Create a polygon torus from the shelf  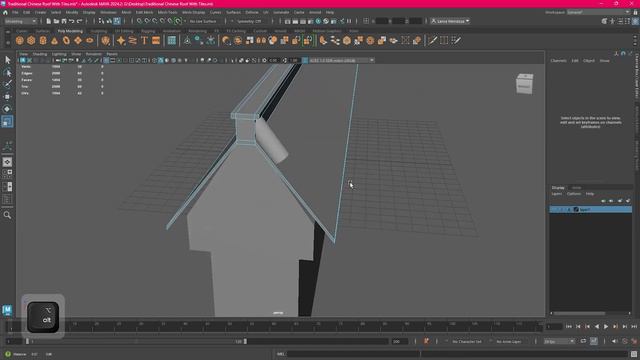66,40
